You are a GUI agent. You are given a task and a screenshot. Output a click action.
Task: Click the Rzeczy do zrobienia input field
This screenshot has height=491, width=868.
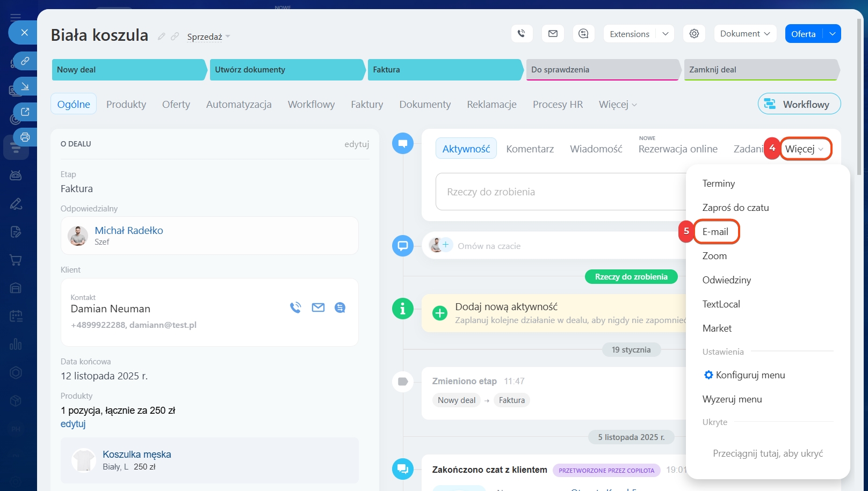[559, 192]
